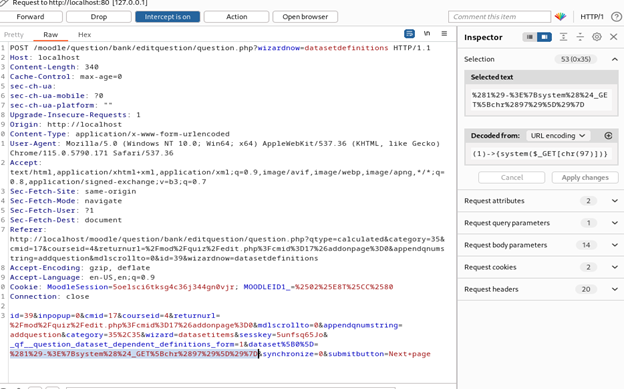Click the Connection: close line
The width and height of the screenshot is (624, 389).
click(49, 296)
